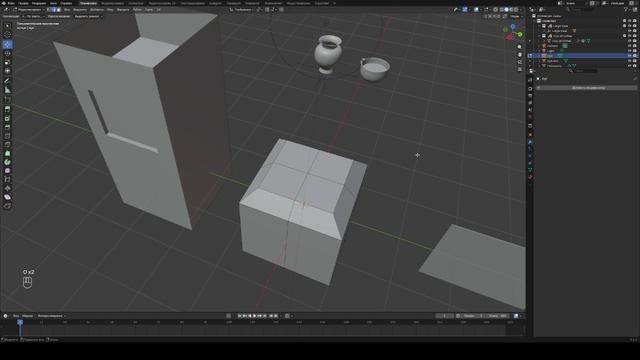The image size is (640, 360).
Task: Select the Select Box tool
Action: point(7,26)
